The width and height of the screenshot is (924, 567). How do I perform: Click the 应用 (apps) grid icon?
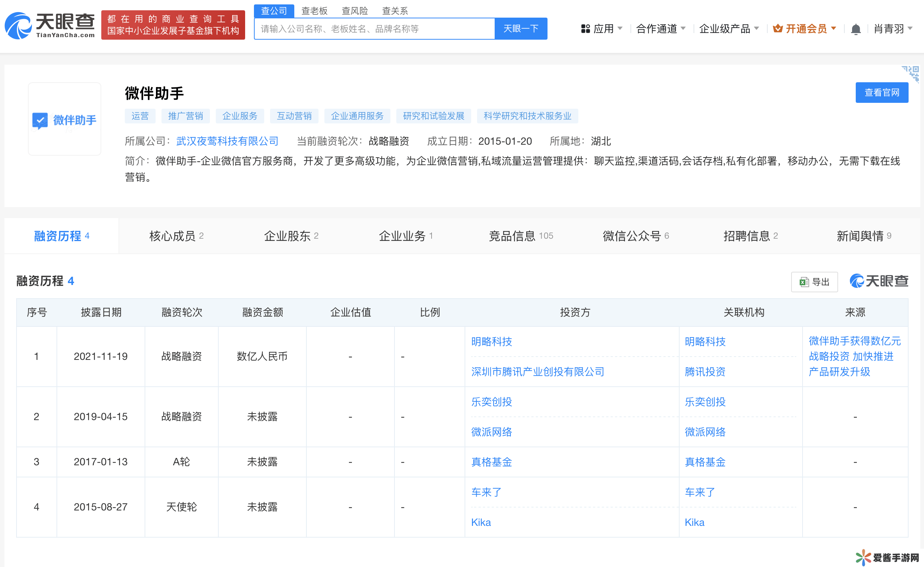(x=585, y=29)
